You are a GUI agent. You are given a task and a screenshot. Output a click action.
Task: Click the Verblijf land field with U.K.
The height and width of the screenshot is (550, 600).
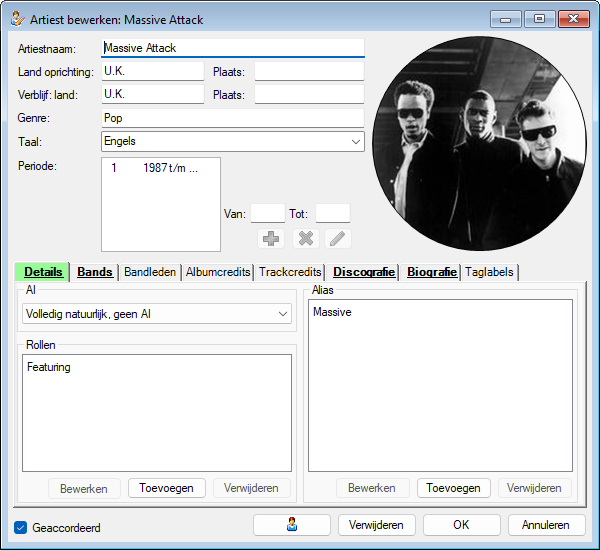point(153,94)
